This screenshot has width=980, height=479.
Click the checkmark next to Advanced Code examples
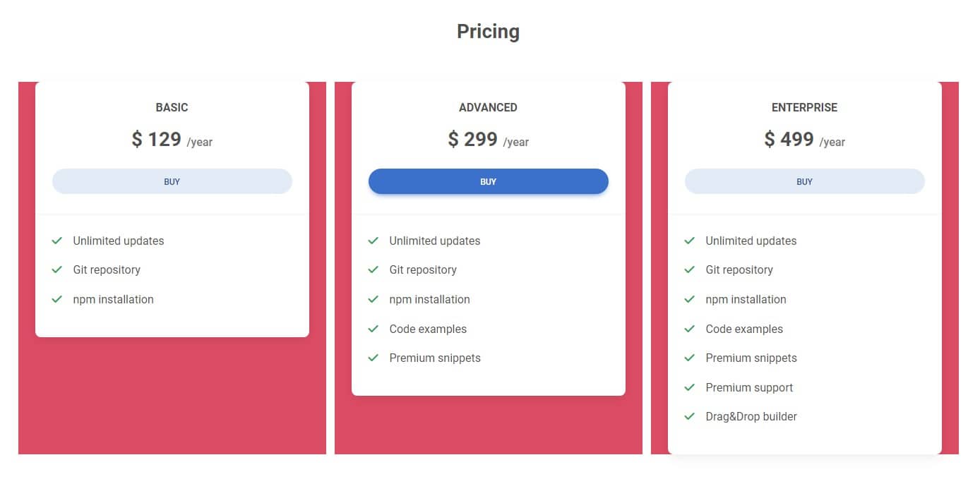pos(374,329)
